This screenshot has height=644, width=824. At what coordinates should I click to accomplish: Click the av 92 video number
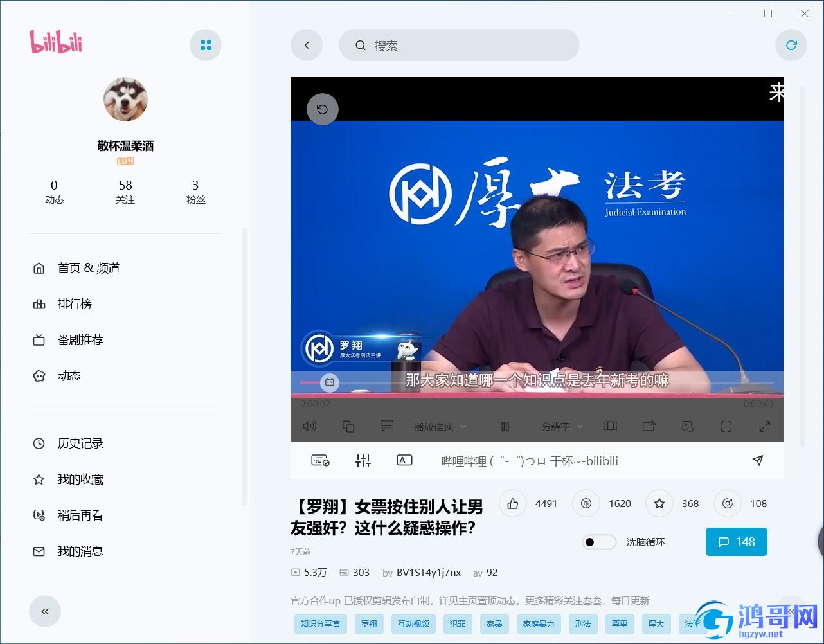pyautogui.click(x=485, y=573)
